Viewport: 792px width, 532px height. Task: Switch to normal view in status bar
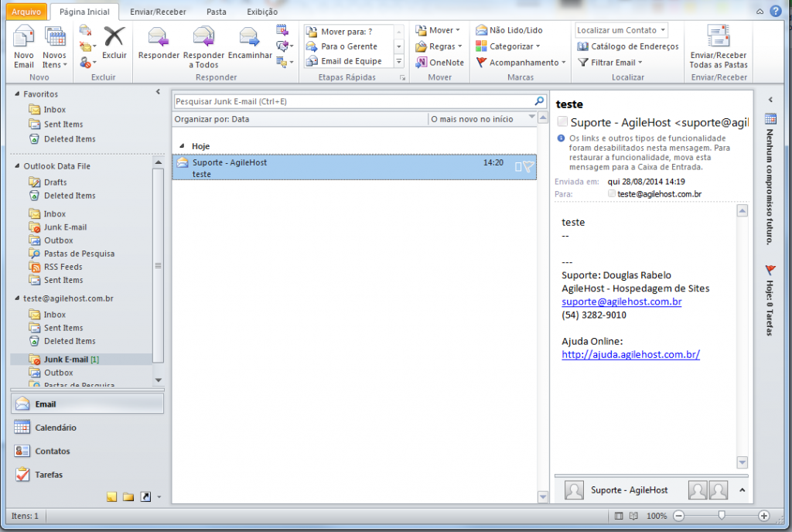[619, 516]
